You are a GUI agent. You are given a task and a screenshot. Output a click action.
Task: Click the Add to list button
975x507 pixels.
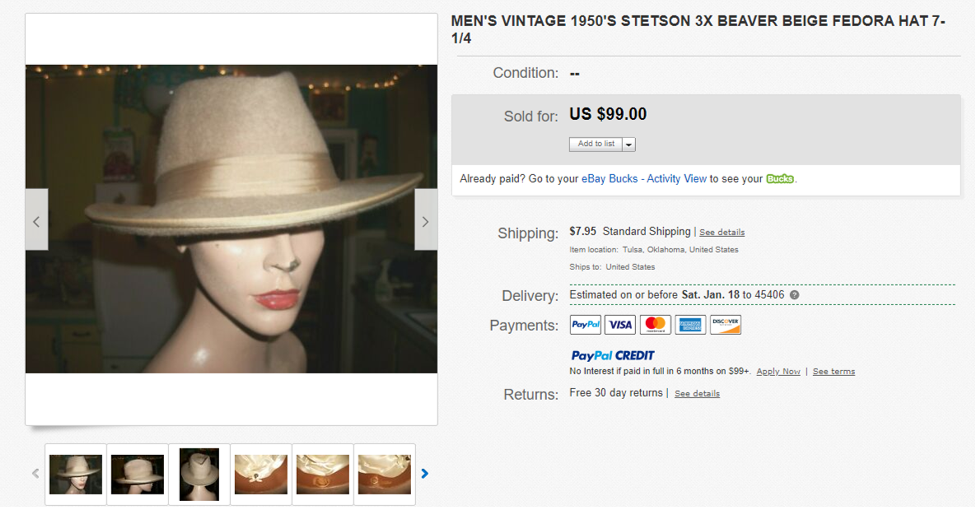pyautogui.click(x=596, y=144)
